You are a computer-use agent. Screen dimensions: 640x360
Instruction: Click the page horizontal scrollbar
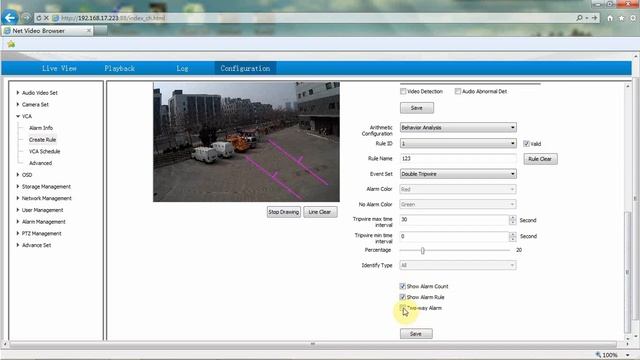[313, 344]
